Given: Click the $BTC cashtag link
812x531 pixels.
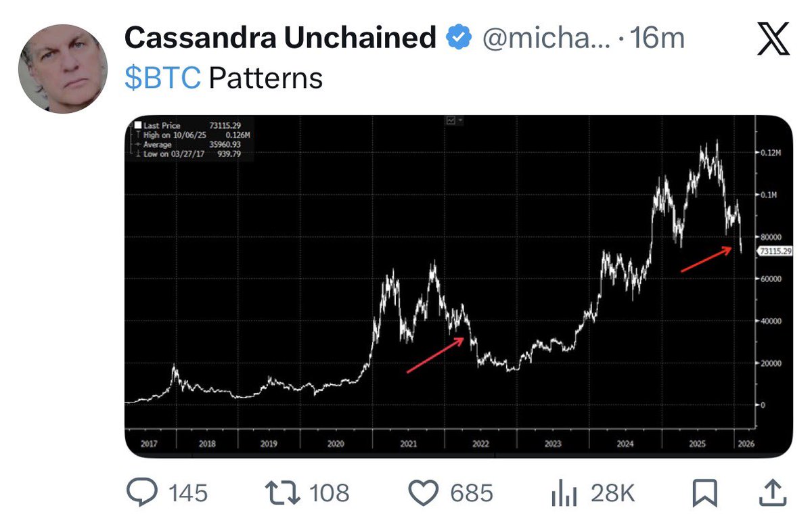Looking at the screenshot, I should pyautogui.click(x=162, y=78).
